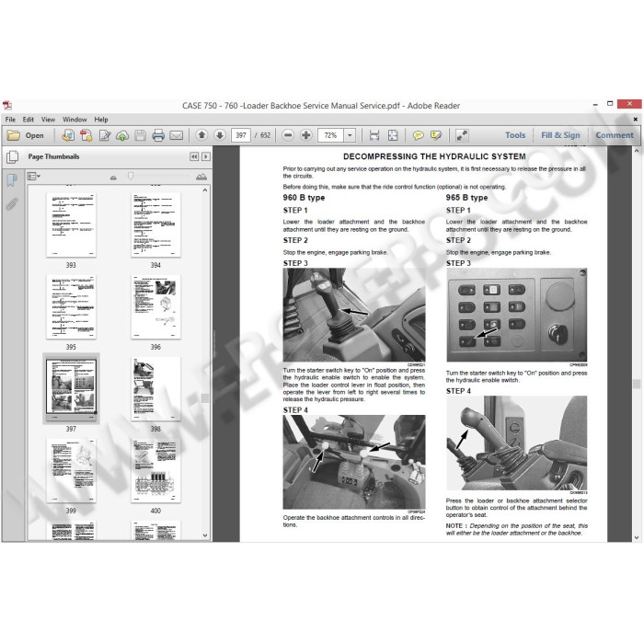Screen dimensions: 644x644
Task: Open the Attachments paperclip panel
Action: click(x=12, y=203)
